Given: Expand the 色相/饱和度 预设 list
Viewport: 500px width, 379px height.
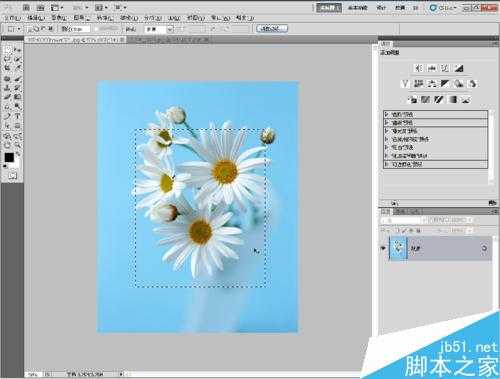Looking at the screenshot, I should pos(387,139).
